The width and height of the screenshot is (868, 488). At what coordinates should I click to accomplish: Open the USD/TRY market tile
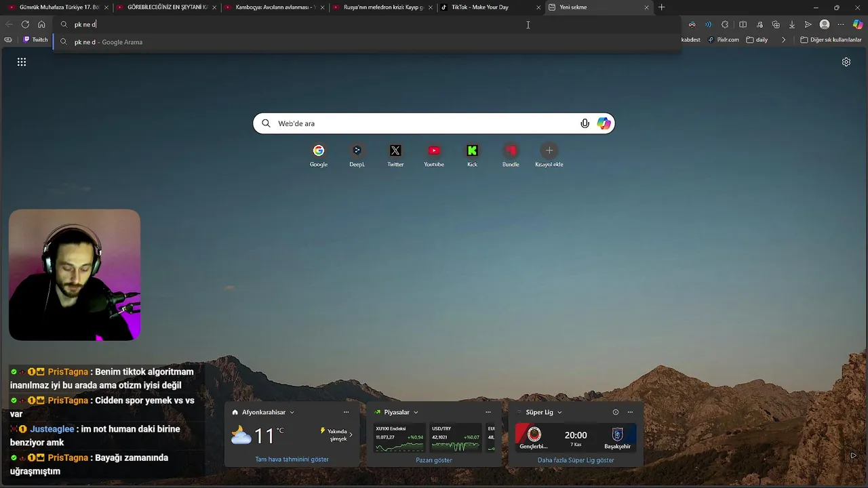[456, 438]
